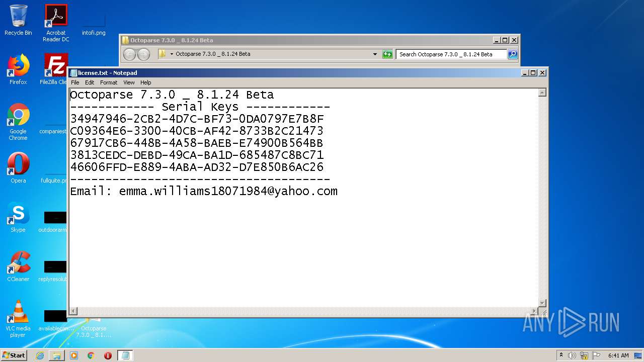
Task: Open the Notepad Edit menu
Action: pyautogui.click(x=90, y=82)
